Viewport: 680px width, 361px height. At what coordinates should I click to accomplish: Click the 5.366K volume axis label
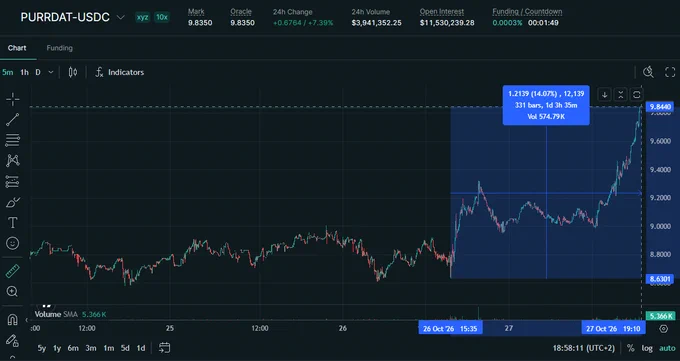660,316
